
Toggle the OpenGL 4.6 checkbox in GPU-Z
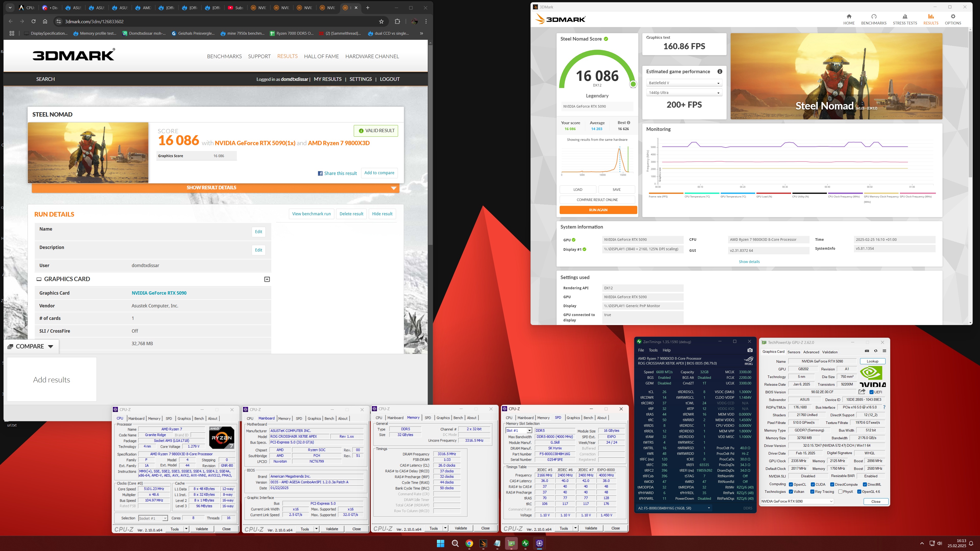(x=859, y=492)
